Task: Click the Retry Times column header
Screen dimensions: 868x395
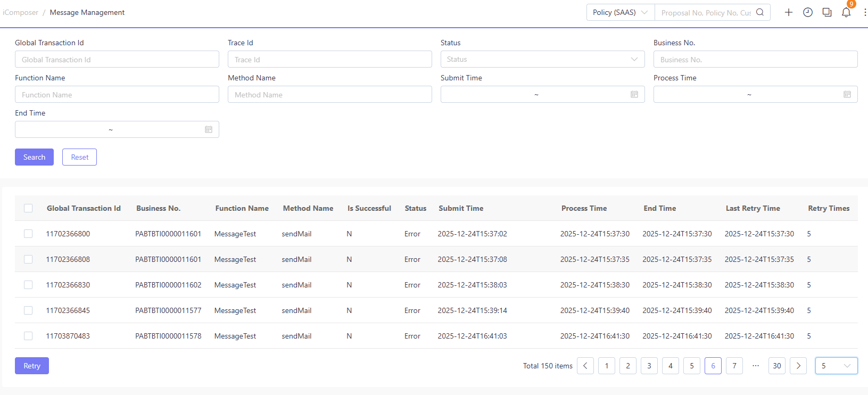Action: pos(829,208)
